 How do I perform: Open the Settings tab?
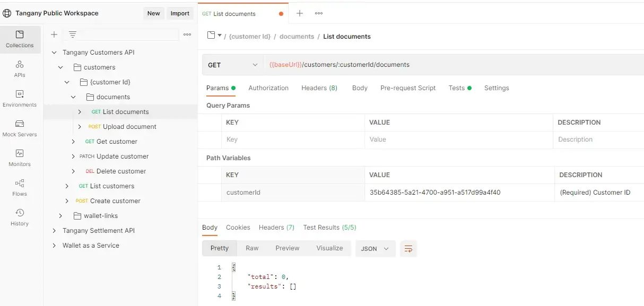point(497,88)
